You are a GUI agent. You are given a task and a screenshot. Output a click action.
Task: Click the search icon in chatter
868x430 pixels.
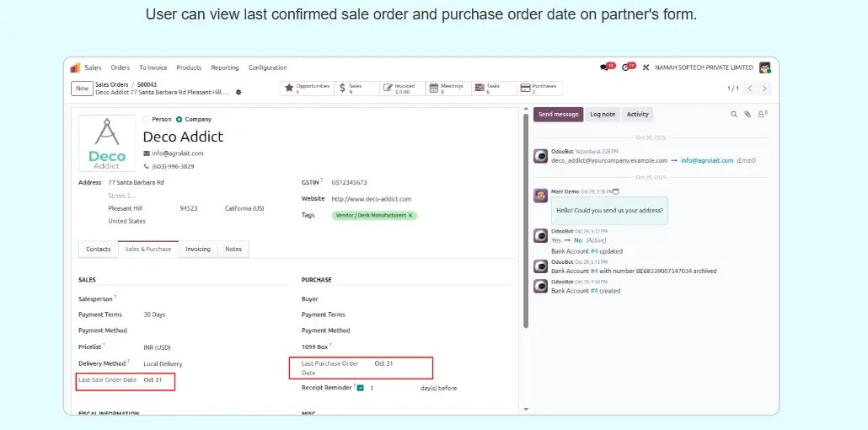click(x=733, y=114)
